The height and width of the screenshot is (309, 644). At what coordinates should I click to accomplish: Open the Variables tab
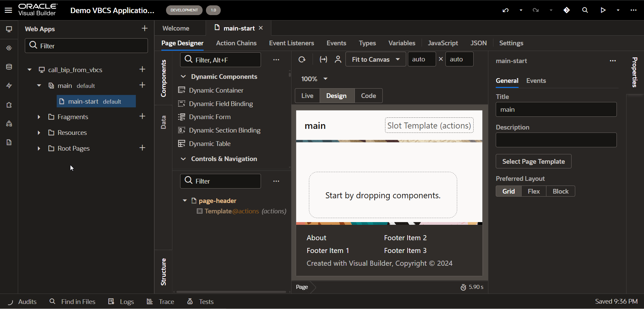point(402,43)
